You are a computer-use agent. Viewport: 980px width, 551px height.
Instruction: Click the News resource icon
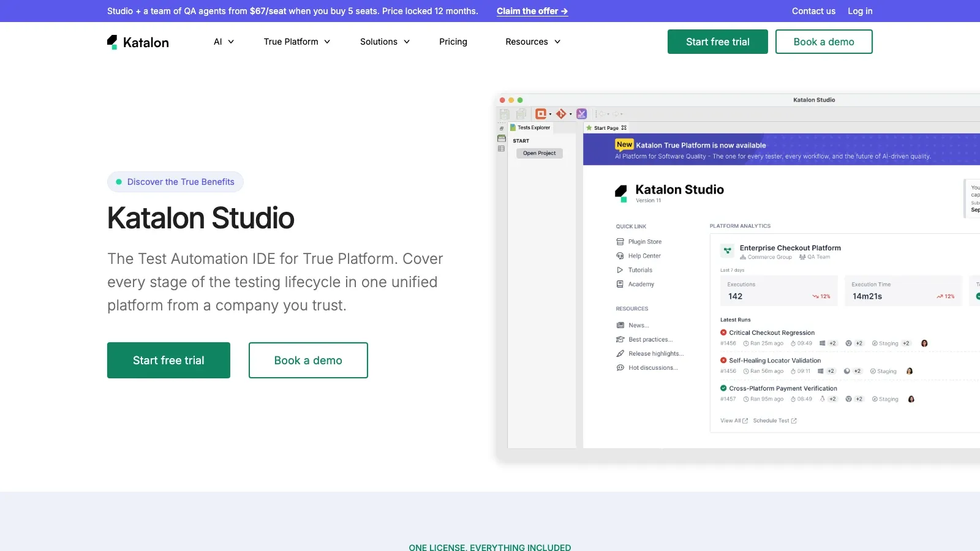620,325
